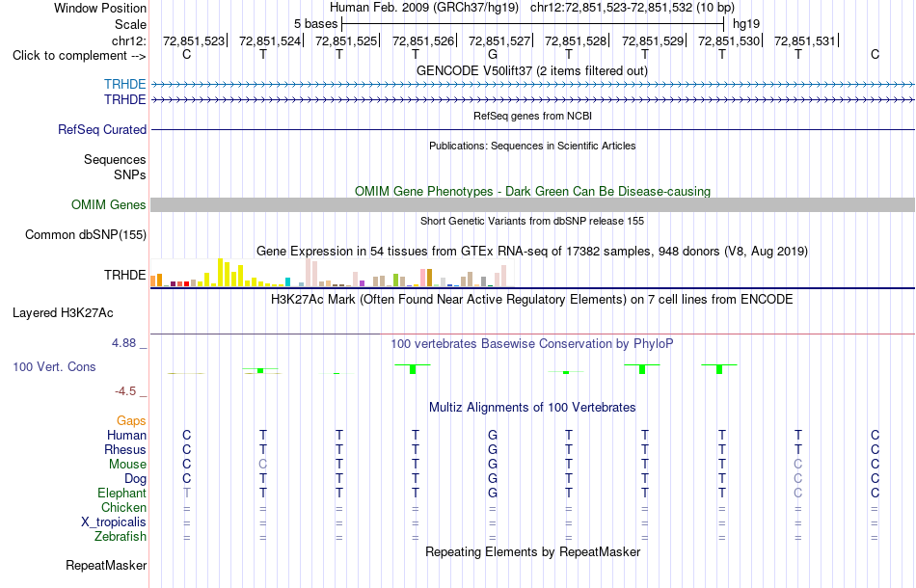
Task: Select the SNPs label of the Publications track
Action: pyautogui.click(x=130, y=174)
